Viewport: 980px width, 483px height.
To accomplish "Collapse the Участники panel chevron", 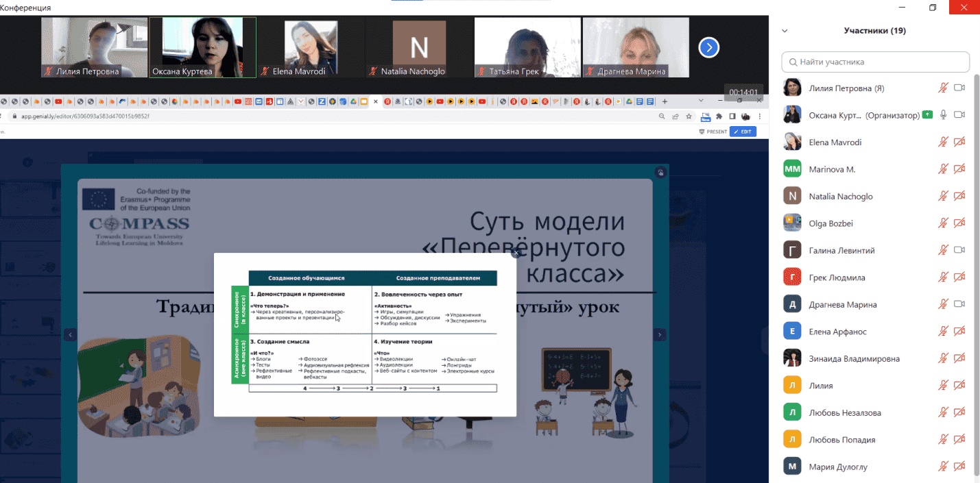I will click(x=785, y=31).
